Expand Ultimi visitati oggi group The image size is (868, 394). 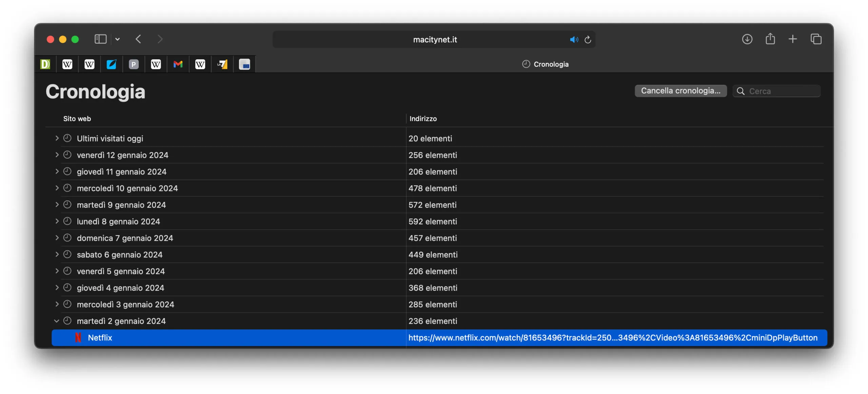57,138
